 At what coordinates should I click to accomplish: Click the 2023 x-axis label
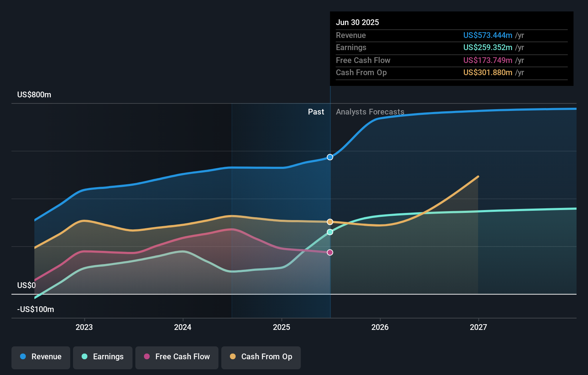pyautogui.click(x=84, y=327)
